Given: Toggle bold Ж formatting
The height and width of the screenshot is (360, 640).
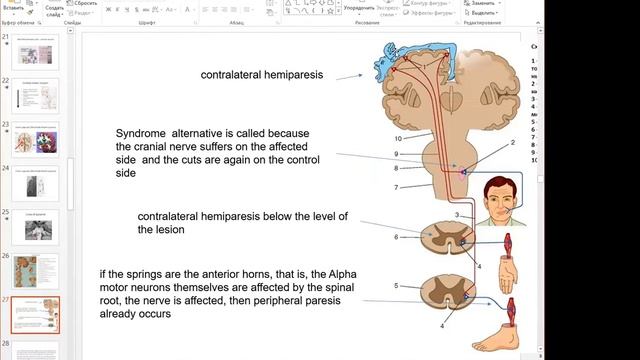Looking at the screenshot, I should click(108, 9).
